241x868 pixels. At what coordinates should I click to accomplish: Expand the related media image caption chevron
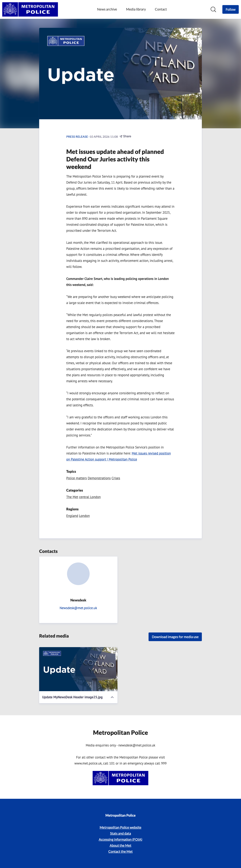pos(112,697)
